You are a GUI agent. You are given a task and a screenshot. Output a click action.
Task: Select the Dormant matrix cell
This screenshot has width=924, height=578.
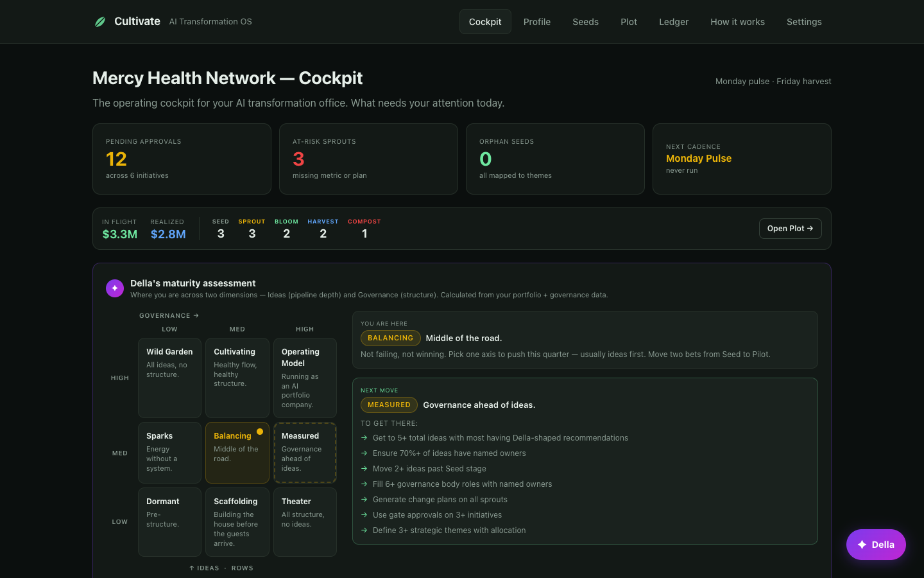click(x=169, y=522)
